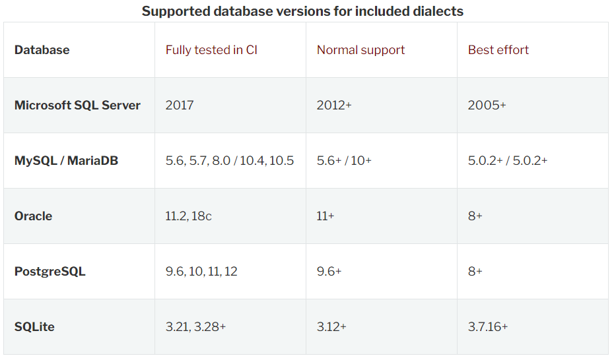This screenshot has height=364, width=616.
Task: Click the 'PostgreSQL' row label
Action: pyautogui.click(x=50, y=272)
